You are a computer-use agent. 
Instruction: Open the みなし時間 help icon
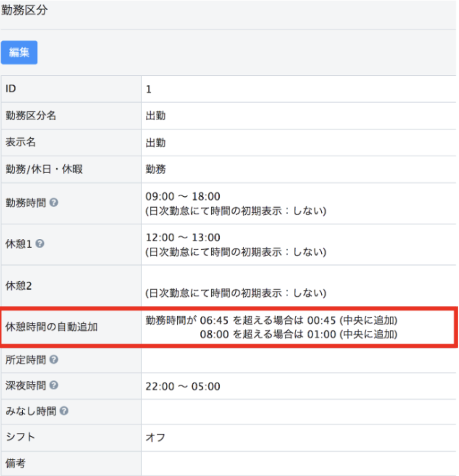64,411
